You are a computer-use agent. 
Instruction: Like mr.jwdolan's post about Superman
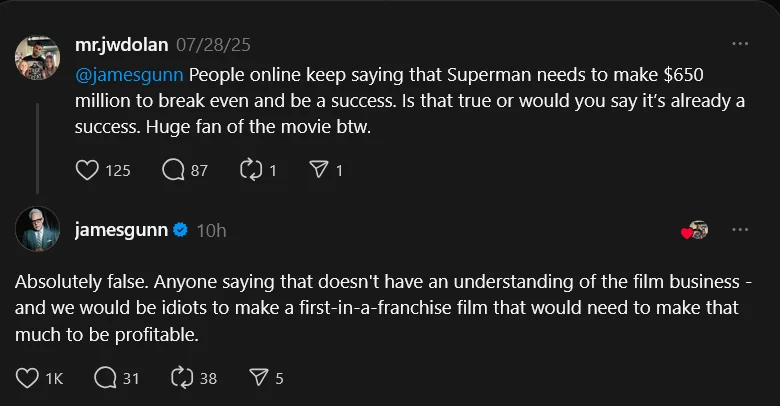(88, 170)
